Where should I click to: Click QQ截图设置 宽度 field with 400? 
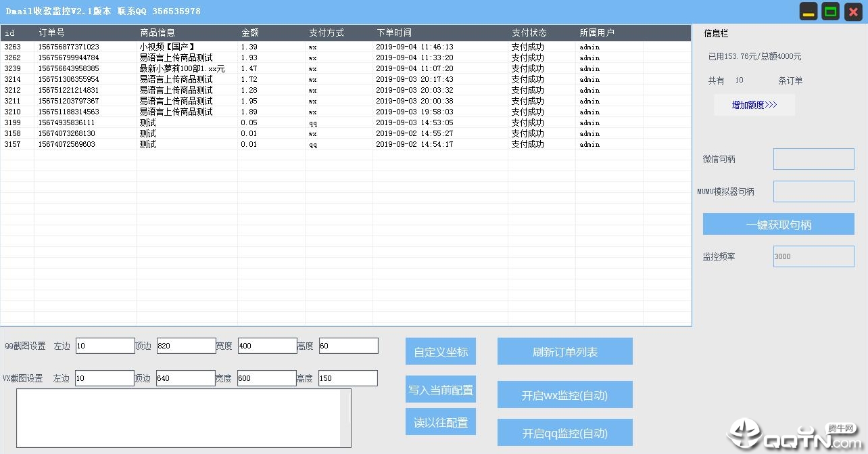(x=268, y=346)
